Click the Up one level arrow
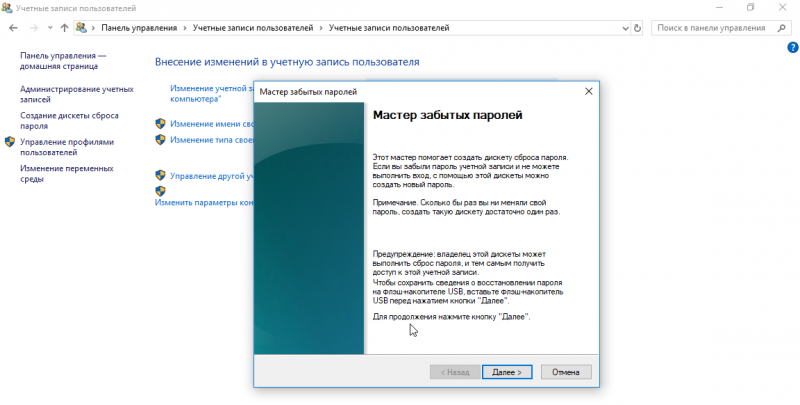Screen dimensions: 800x405 tap(65, 28)
